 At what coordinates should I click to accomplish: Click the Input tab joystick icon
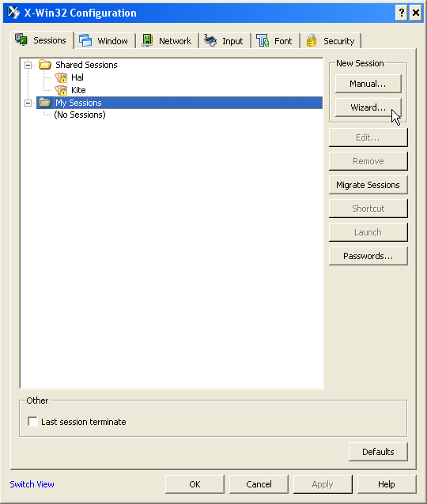coord(210,40)
